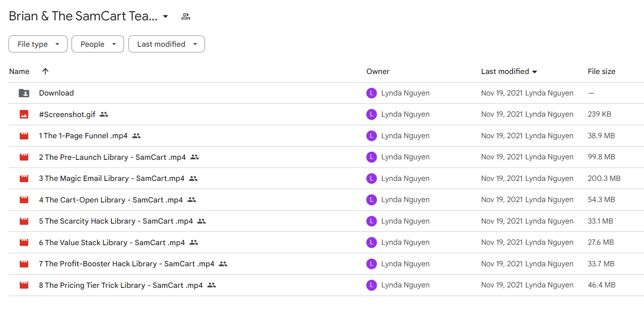
Task: Click shared icon beside 1-Page Funnel file
Action: click(137, 136)
